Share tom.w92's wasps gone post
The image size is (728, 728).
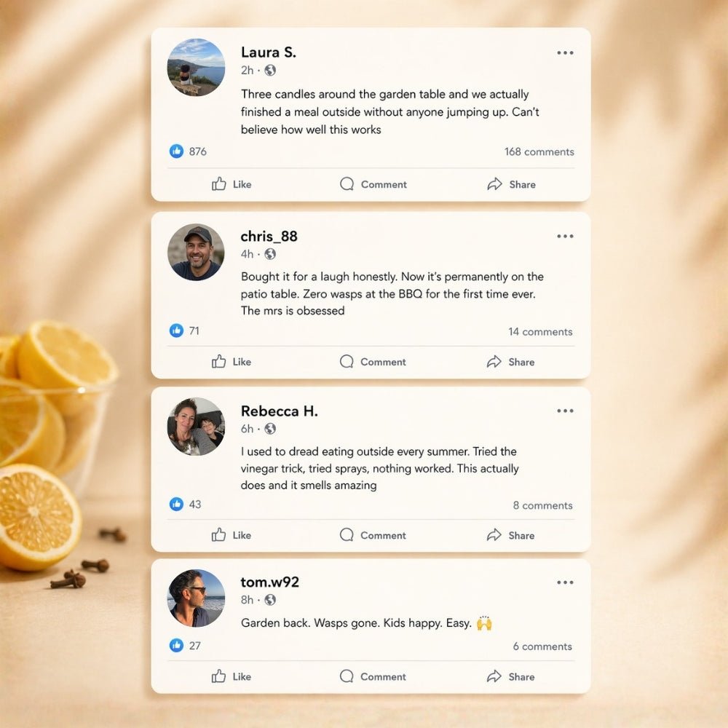click(511, 676)
